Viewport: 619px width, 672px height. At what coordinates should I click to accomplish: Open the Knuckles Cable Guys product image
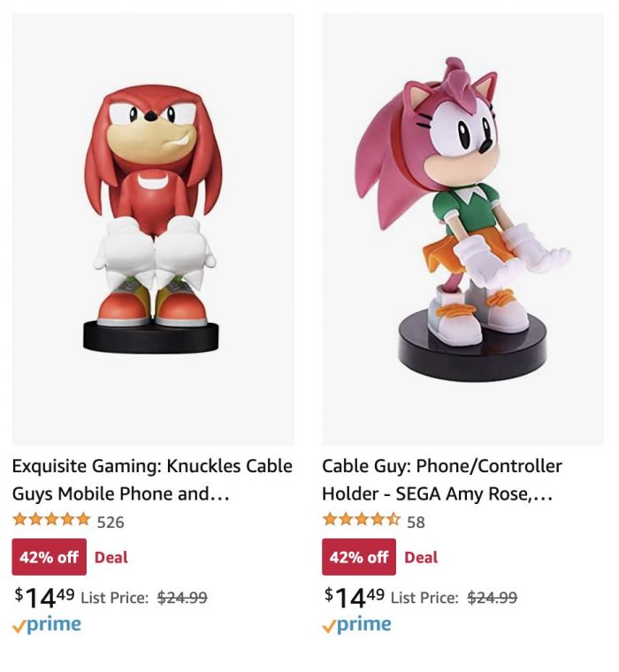[x=153, y=229]
